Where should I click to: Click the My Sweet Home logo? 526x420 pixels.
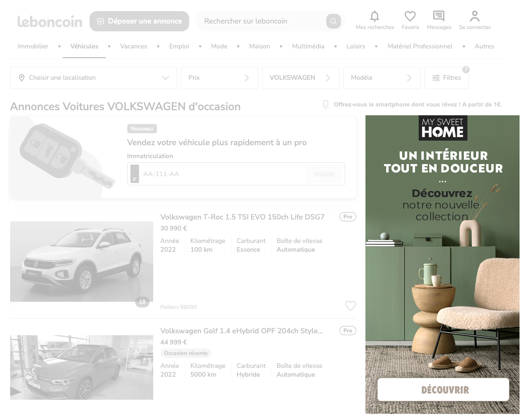pyautogui.click(x=443, y=128)
